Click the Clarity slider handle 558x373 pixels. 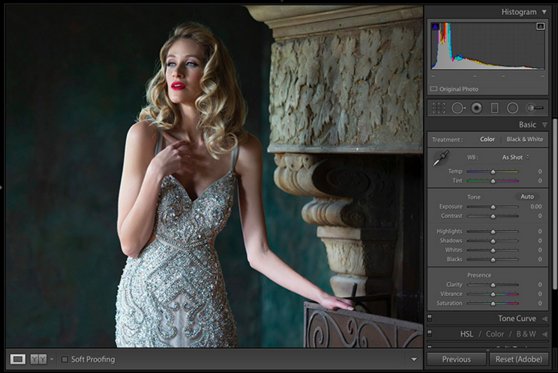click(x=493, y=285)
